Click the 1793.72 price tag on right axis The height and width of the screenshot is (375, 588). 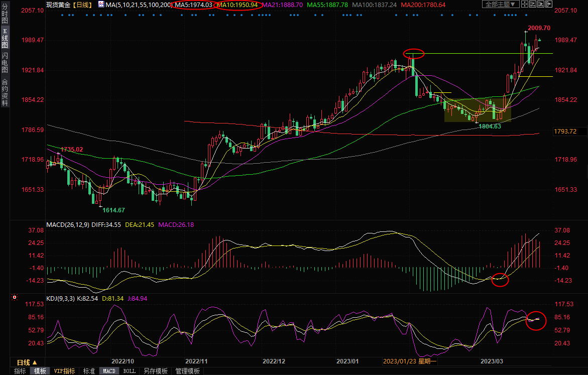click(x=564, y=132)
